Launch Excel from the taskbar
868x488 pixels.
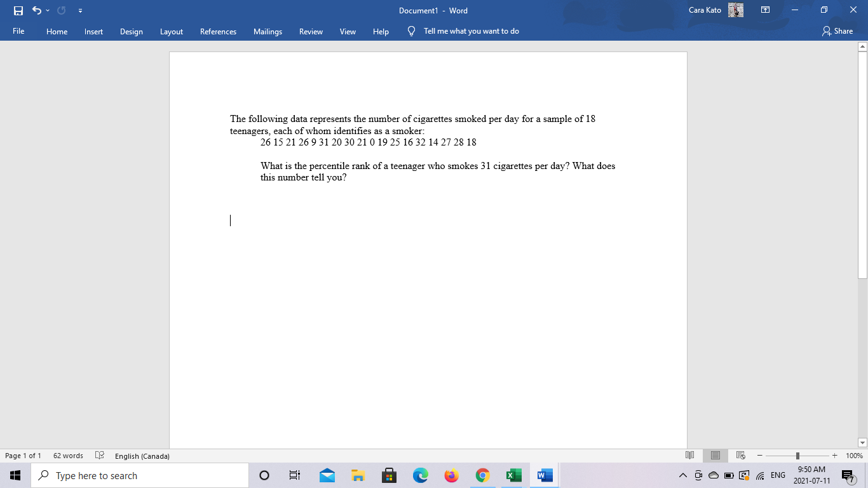(x=513, y=475)
